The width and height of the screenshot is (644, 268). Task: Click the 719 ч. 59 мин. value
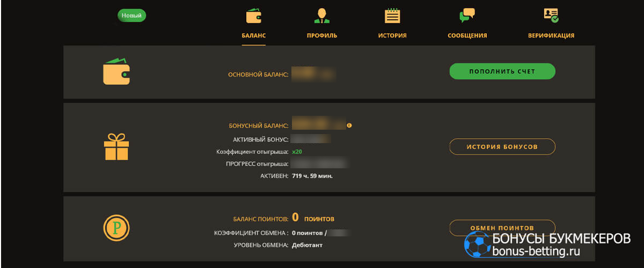[x=312, y=176]
